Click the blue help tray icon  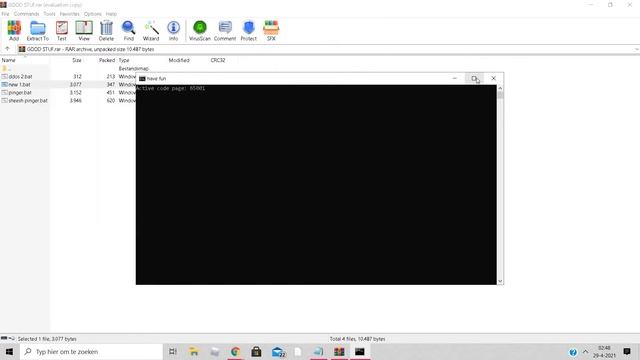pos(573,352)
